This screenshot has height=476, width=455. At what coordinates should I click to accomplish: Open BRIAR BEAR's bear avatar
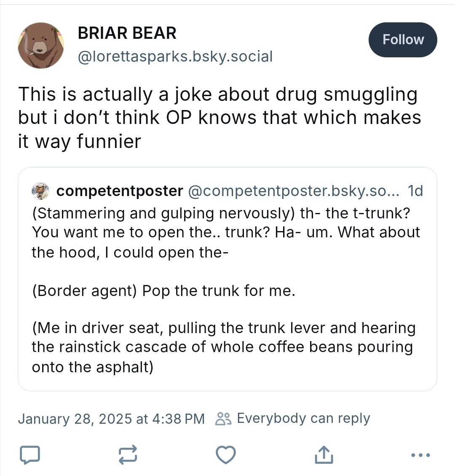pos(41,45)
